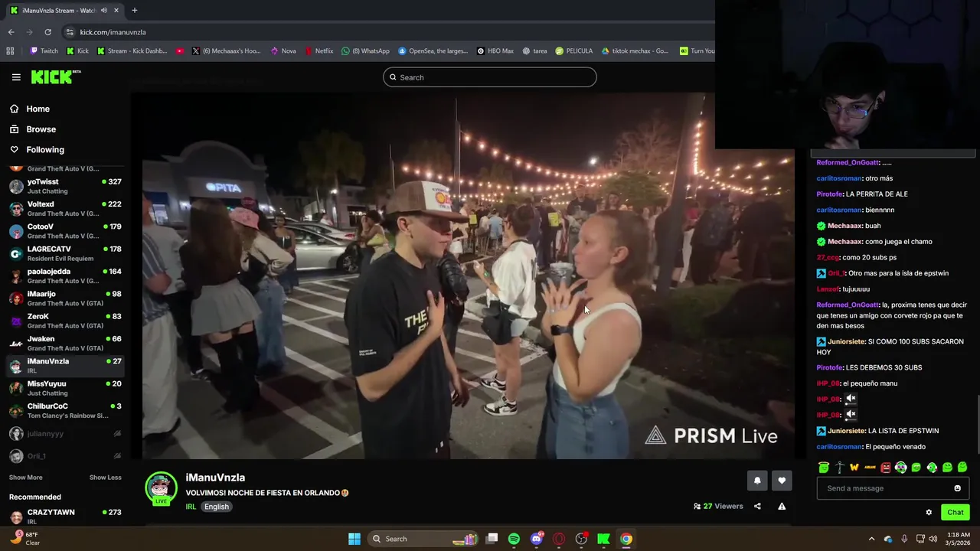Open a new browser tab with plus
Image resolution: width=980 pixels, height=551 pixels.
click(x=134, y=10)
